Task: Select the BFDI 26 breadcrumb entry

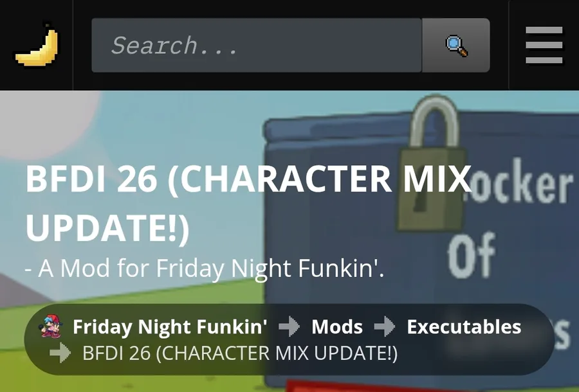Action: click(240, 353)
